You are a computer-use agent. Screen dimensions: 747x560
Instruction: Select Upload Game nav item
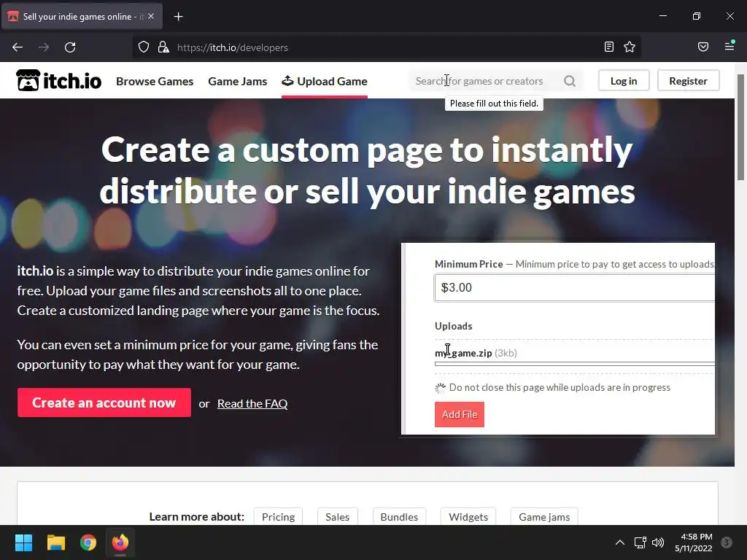(325, 82)
